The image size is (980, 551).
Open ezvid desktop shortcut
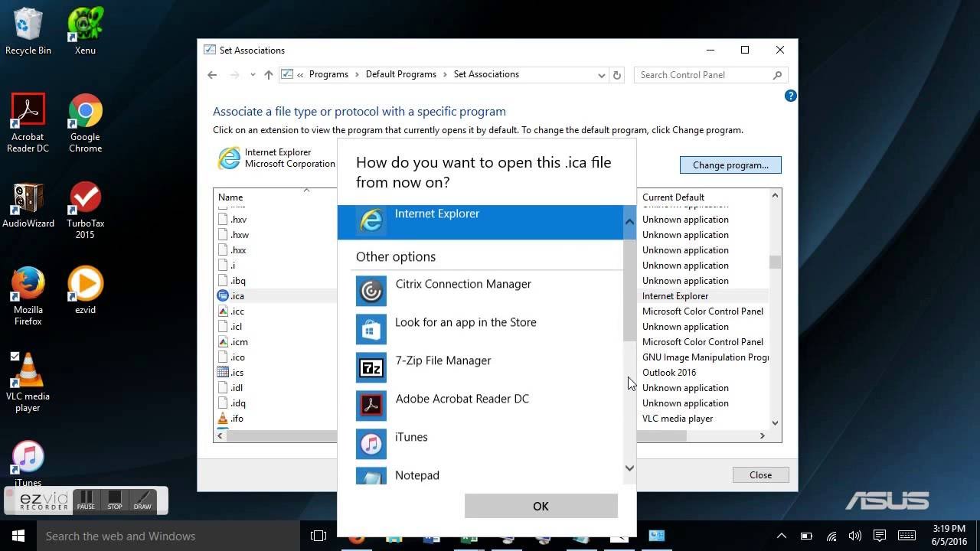[x=85, y=290]
